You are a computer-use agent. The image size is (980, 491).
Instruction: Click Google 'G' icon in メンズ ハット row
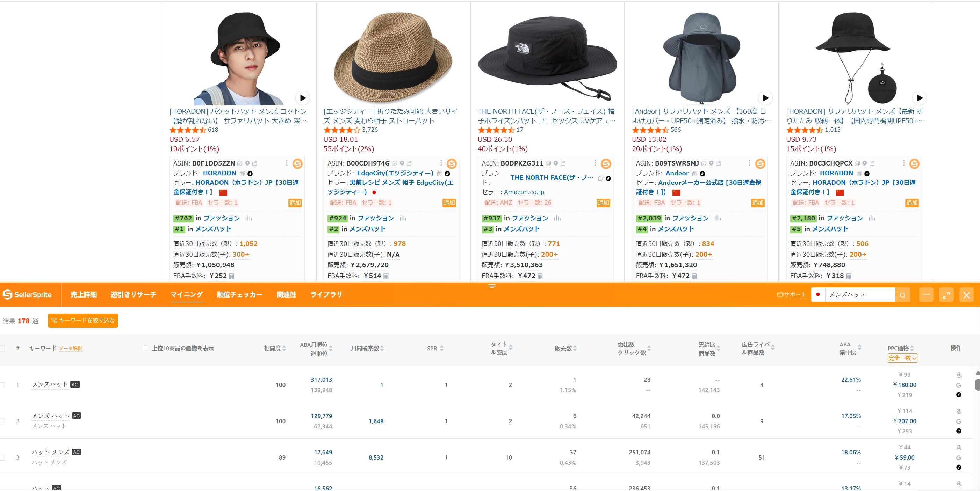click(959, 422)
